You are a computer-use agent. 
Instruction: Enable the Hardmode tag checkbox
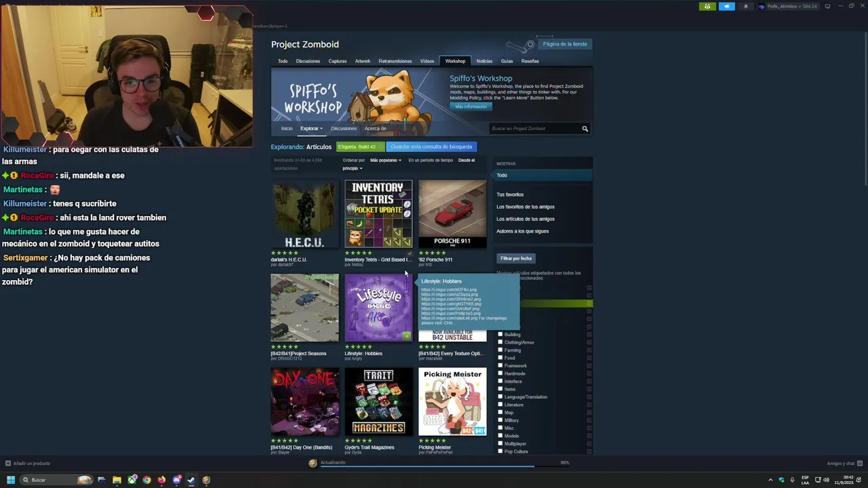500,373
